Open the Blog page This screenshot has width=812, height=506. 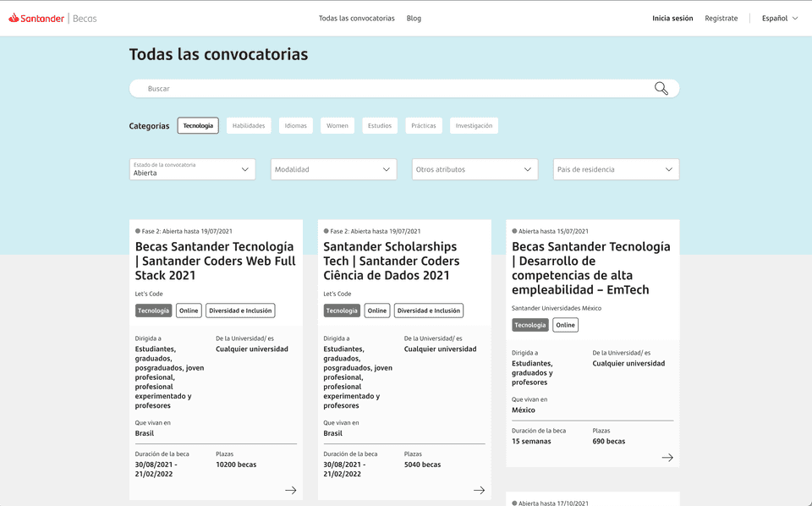[x=414, y=17]
